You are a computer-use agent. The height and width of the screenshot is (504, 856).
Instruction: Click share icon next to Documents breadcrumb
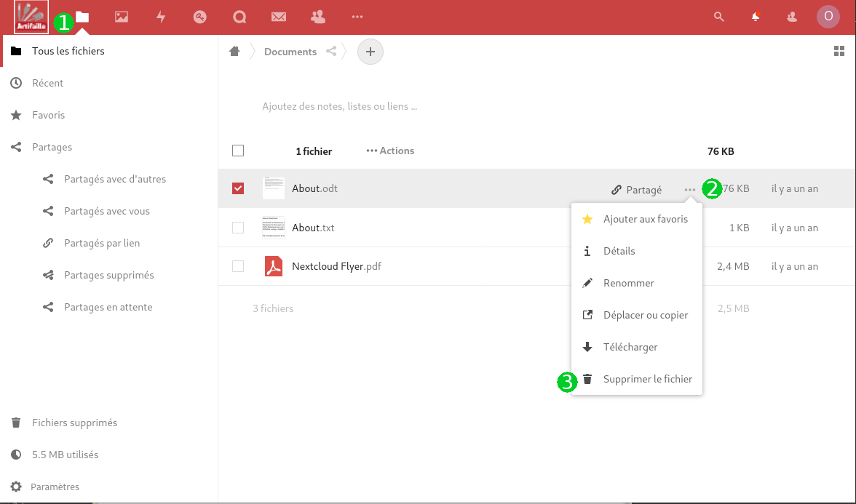tap(330, 51)
